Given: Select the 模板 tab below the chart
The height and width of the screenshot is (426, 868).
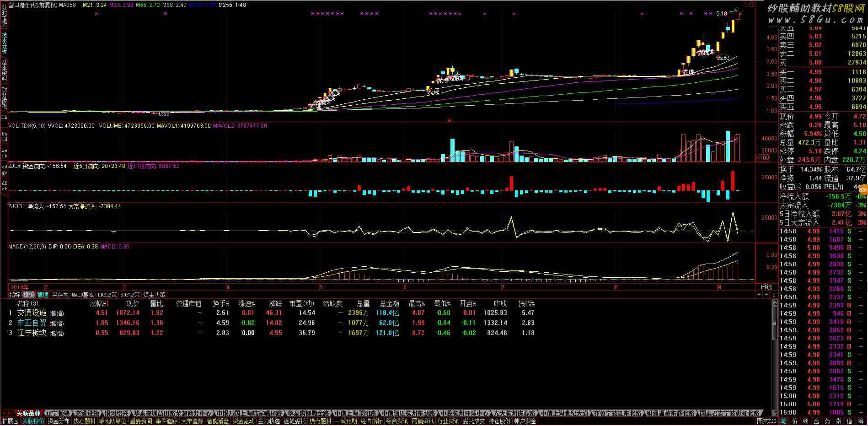Looking at the screenshot, I should pyautogui.click(x=29, y=295).
